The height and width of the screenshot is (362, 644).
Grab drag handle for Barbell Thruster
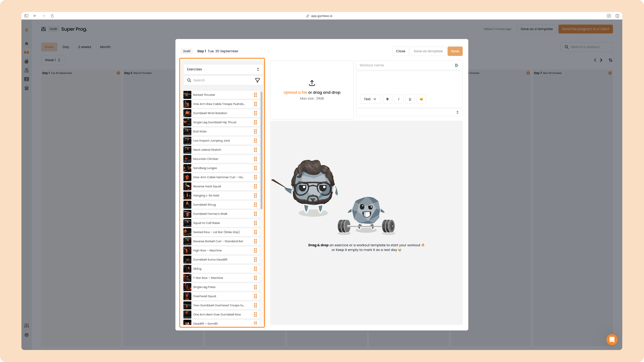click(255, 95)
